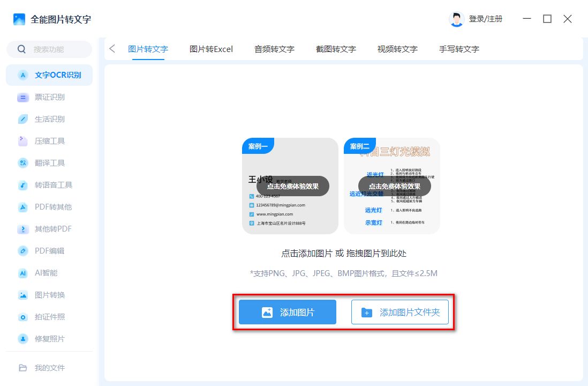Click the 点击添加图片 或 拖拽图片到此处 text
The width and height of the screenshot is (588, 386).
[344, 254]
